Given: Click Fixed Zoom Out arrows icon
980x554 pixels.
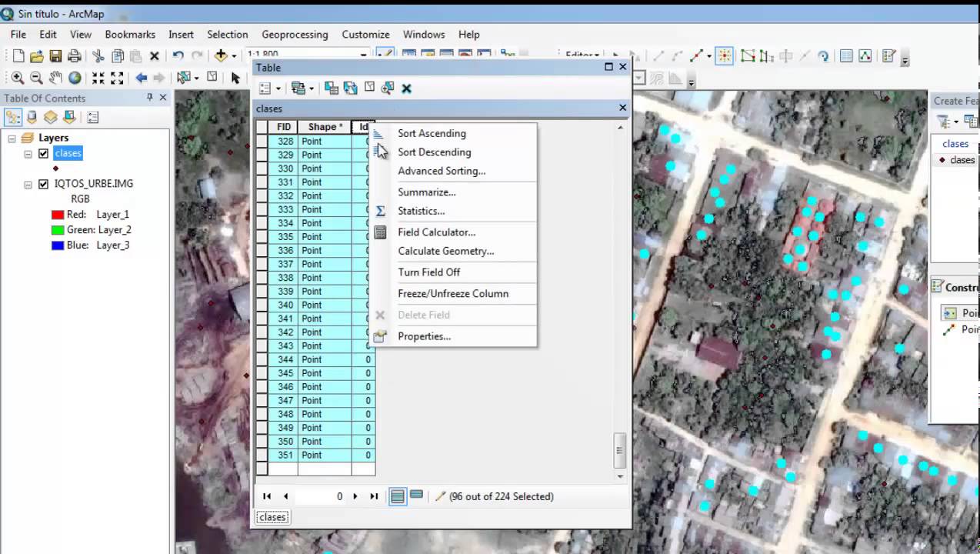Looking at the screenshot, I should tap(117, 78).
